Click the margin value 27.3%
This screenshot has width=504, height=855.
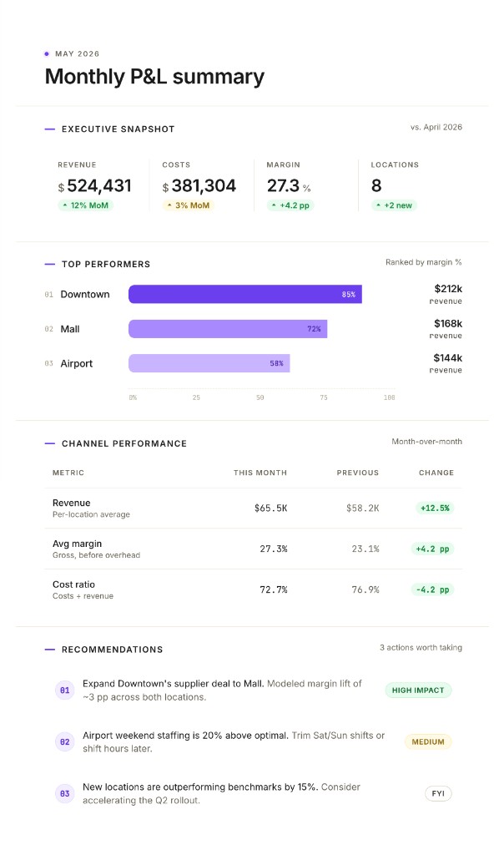coord(289,186)
